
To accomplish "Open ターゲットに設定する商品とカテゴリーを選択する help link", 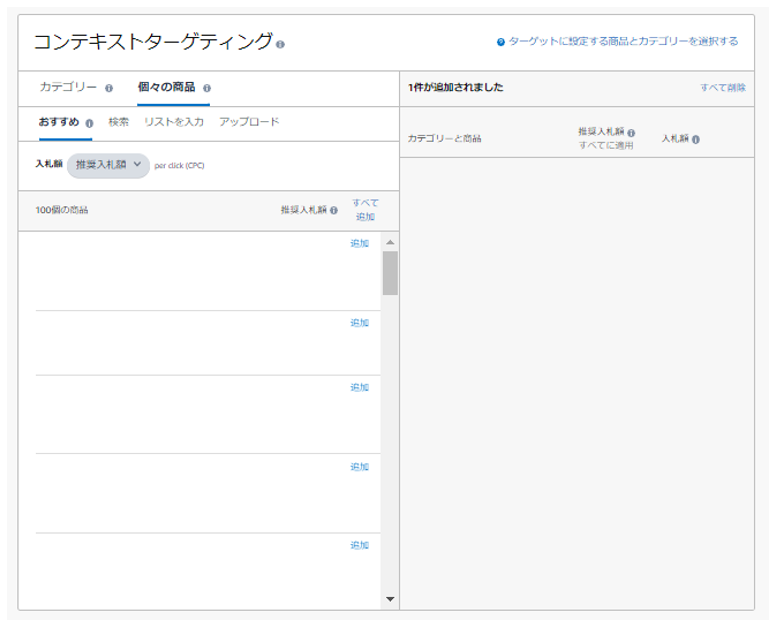I will click(623, 41).
